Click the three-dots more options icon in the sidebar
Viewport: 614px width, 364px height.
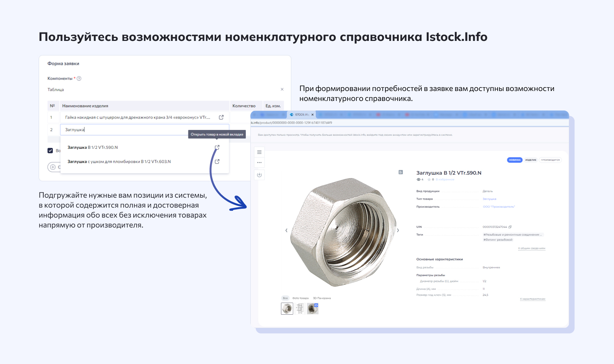(259, 162)
